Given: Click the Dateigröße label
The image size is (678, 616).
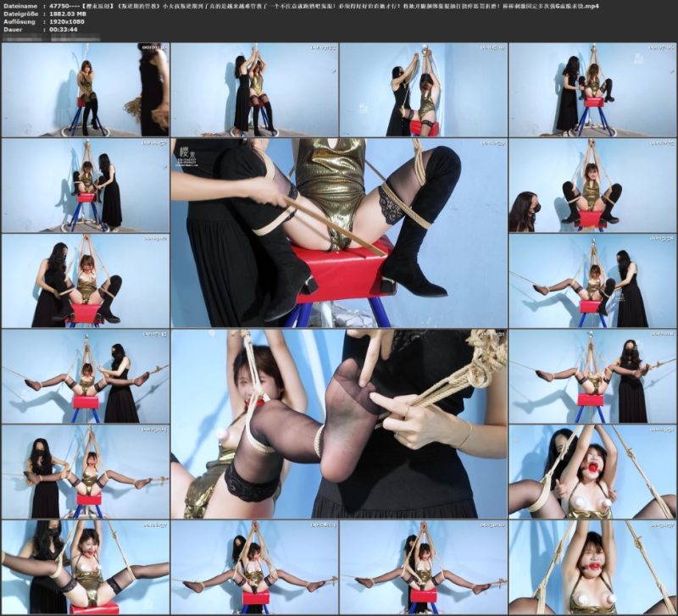Looking at the screenshot, I should pos(21,14).
